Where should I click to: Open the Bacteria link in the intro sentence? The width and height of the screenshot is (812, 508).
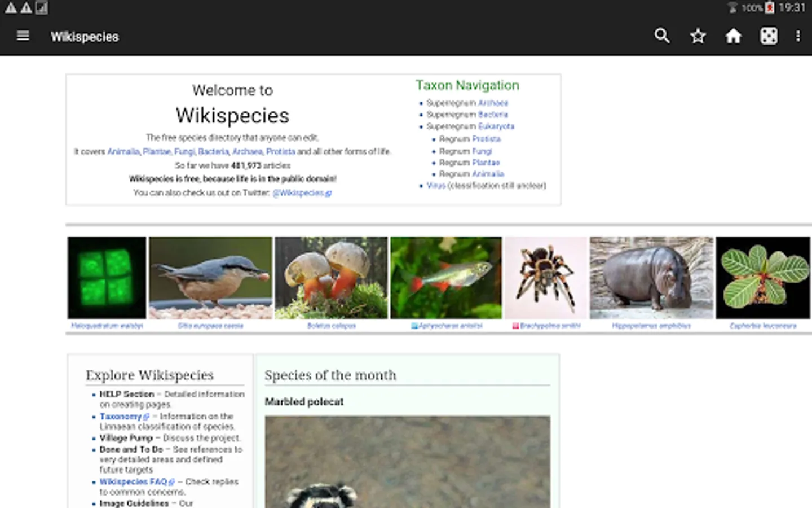(214, 151)
